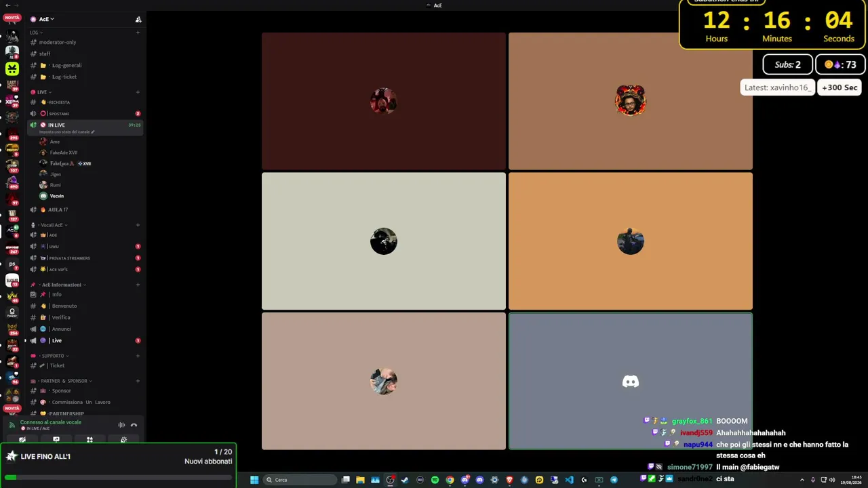868x488 pixels.
Task: Open the 'ps' server in server list
Action: 12,264
